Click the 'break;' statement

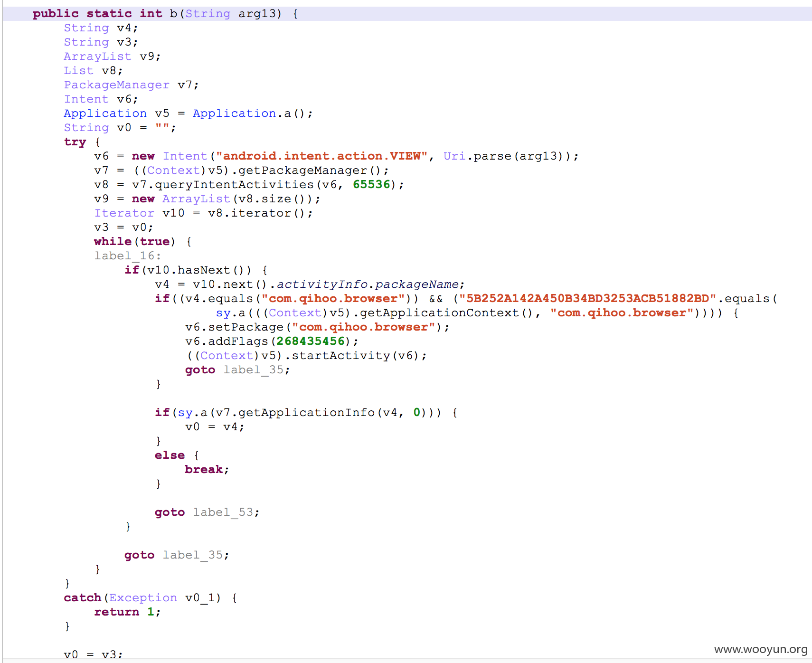pos(207,470)
